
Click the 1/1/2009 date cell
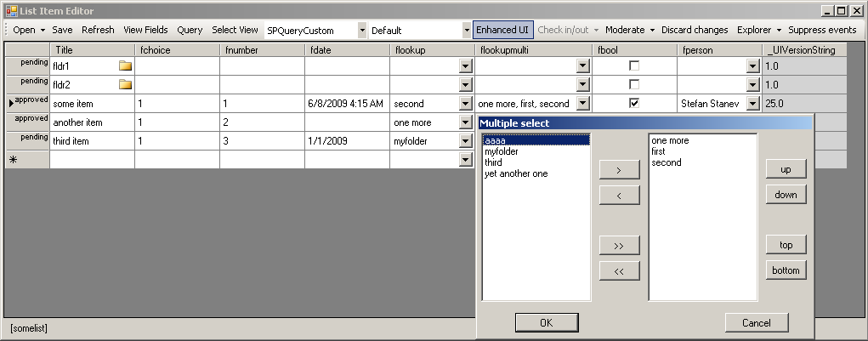coord(347,141)
